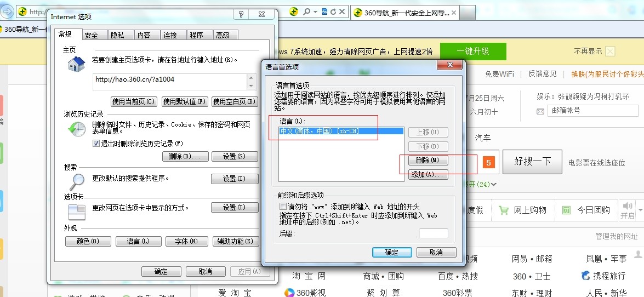Click 取消 in 语言首选项 dialog
644x297 pixels.
[x=436, y=252]
